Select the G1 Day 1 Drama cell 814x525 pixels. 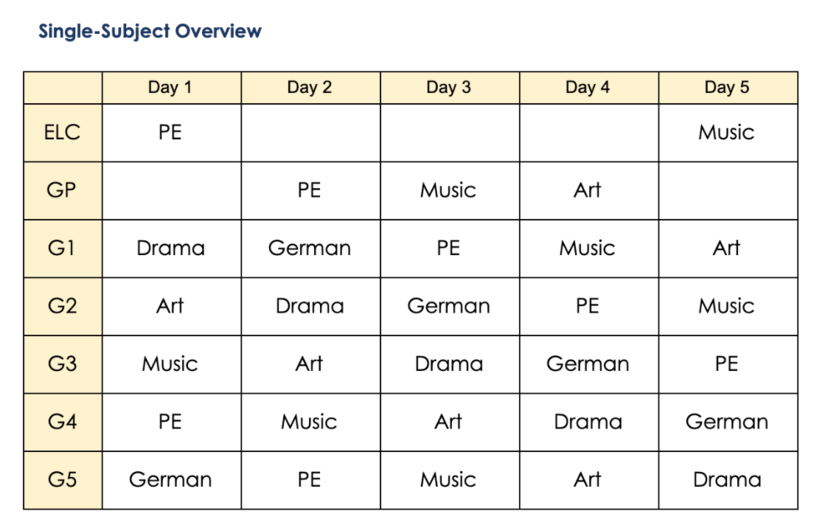point(172,248)
